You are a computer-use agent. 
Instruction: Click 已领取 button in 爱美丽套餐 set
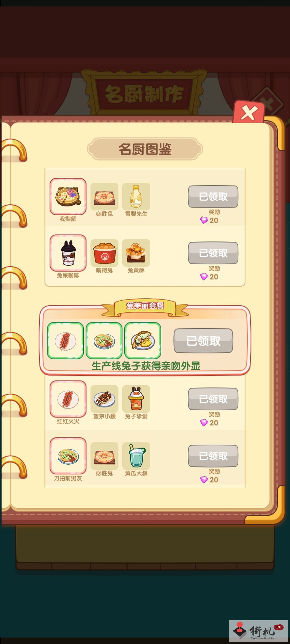pos(203,341)
